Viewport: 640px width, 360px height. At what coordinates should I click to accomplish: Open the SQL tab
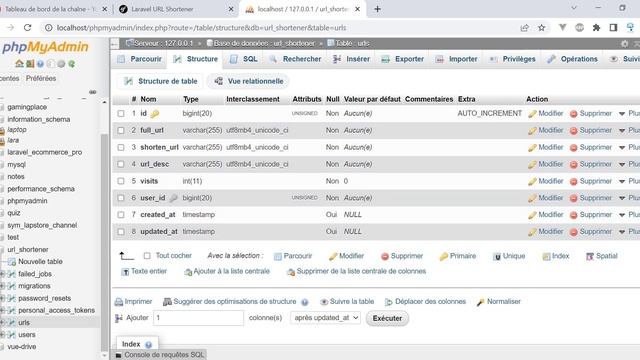pos(244,59)
